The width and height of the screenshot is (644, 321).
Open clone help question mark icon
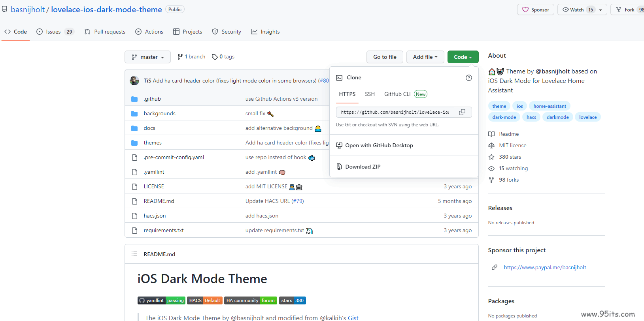tap(469, 78)
